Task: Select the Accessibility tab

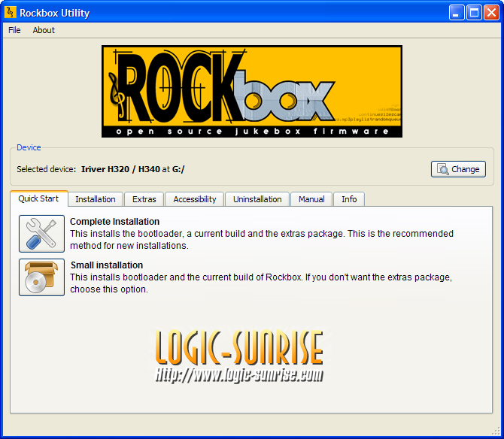Action: point(195,199)
